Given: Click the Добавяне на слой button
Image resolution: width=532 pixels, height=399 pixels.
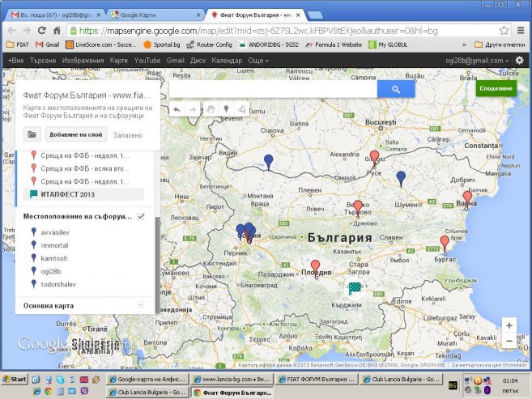Looking at the screenshot, I should pos(74,135).
